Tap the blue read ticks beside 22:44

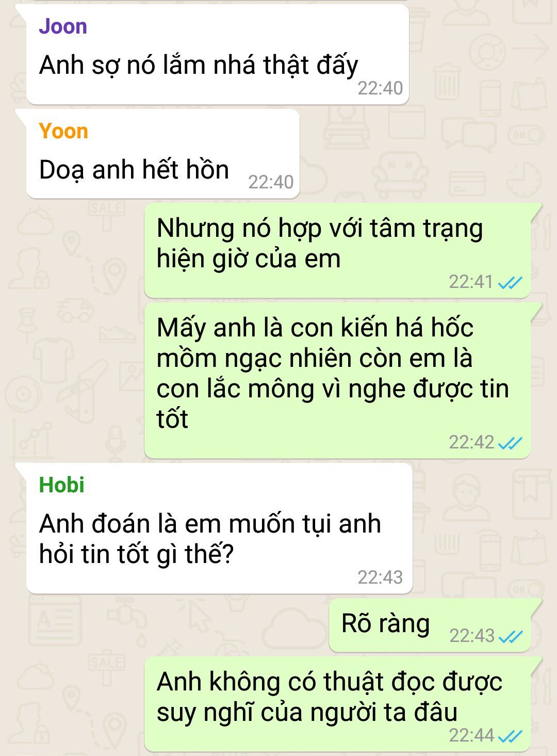point(510,736)
